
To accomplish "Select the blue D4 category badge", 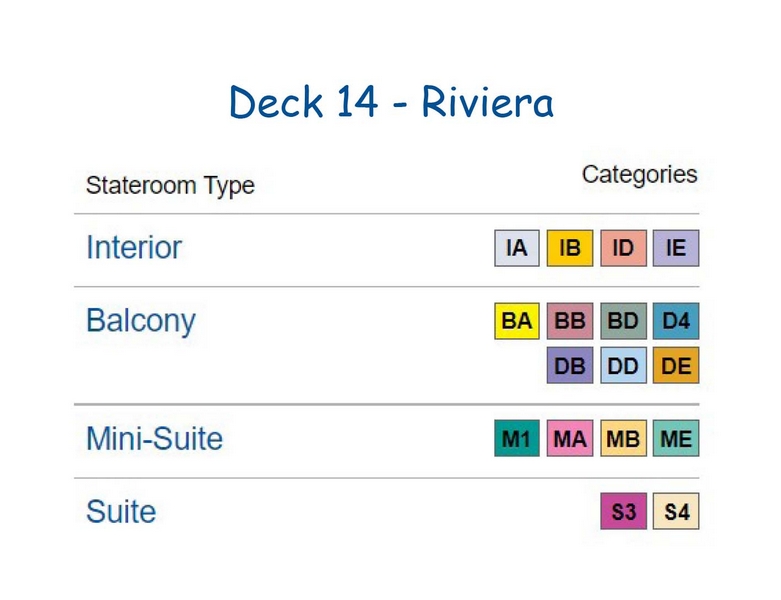I will 676,321.
